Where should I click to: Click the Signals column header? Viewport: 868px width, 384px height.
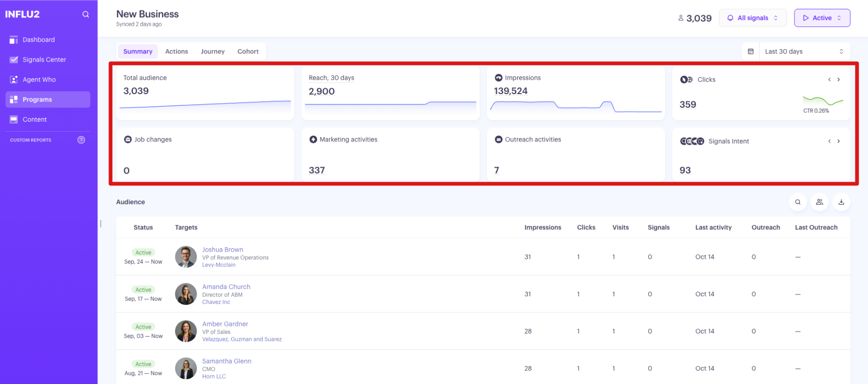659,228
